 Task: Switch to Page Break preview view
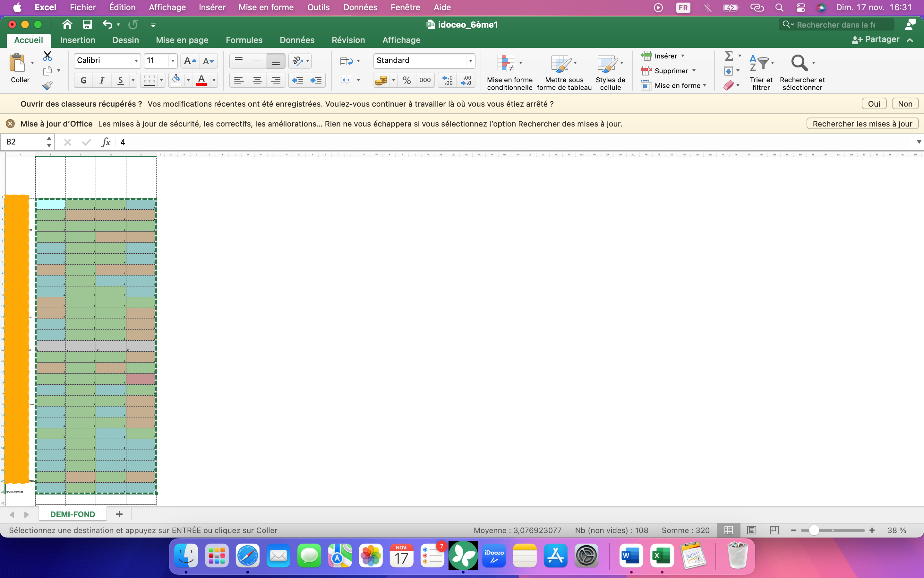click(x=774, y=530)
